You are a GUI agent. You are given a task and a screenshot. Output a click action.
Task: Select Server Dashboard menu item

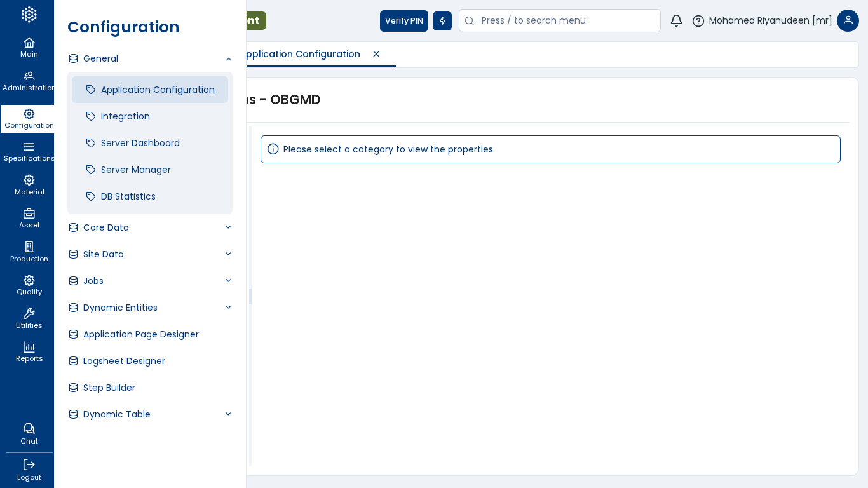(x=140, y=143)
